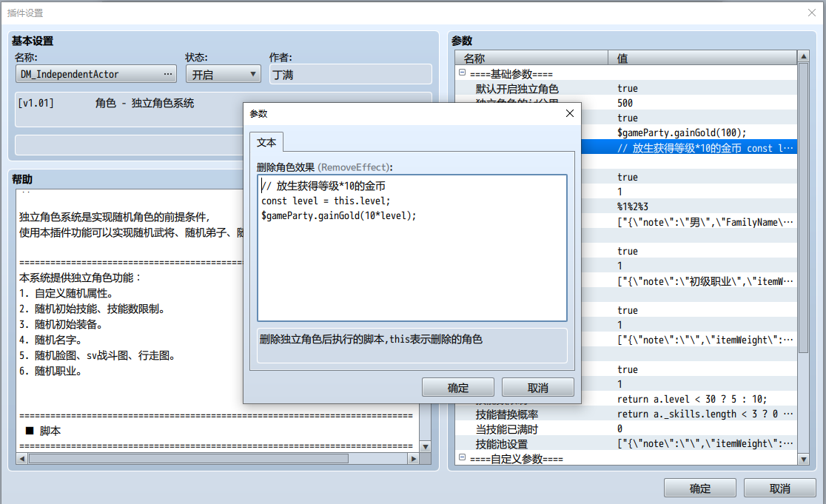
Task: Click the 值 column header
Action: coord(702,58)
